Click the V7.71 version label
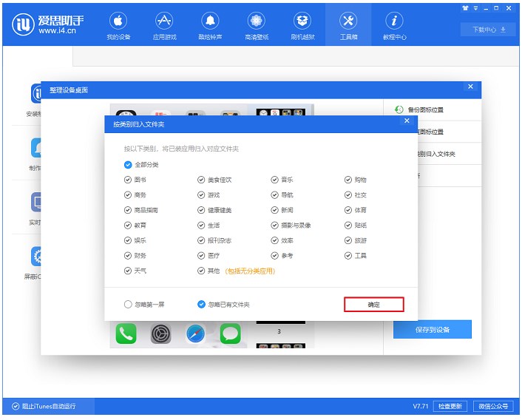 (421, 406)
